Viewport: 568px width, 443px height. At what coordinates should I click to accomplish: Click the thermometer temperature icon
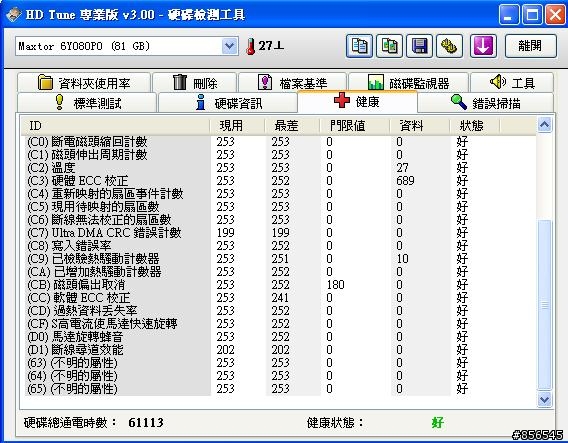250,46
